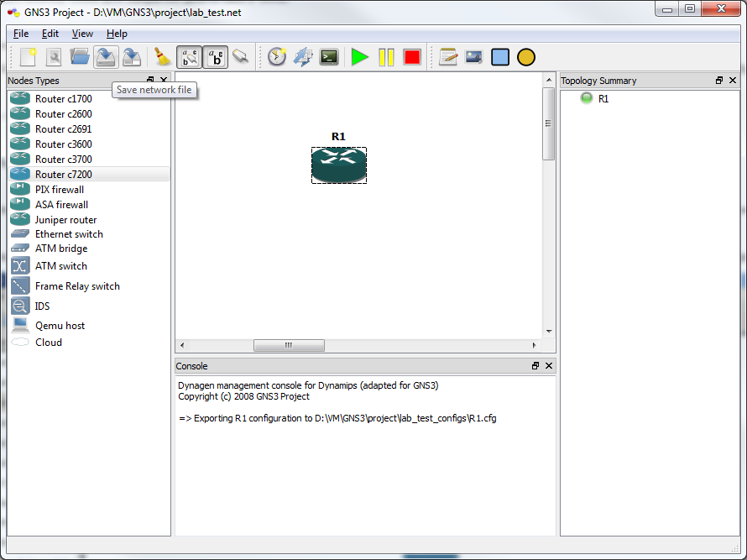Select the add link cable tool
The height and width of the screenshot is (560, 747).
tap(241, 57)
